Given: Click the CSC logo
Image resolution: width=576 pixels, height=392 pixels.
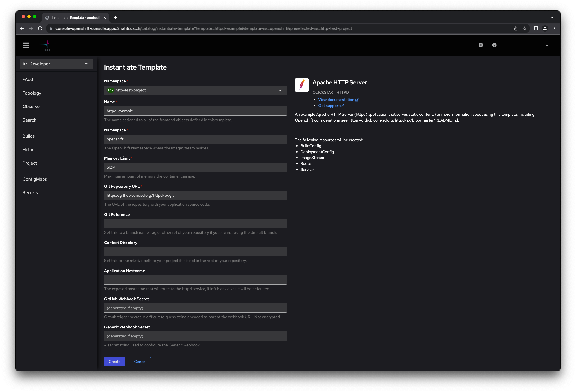Looking at the screenshot, I should 47,45.
